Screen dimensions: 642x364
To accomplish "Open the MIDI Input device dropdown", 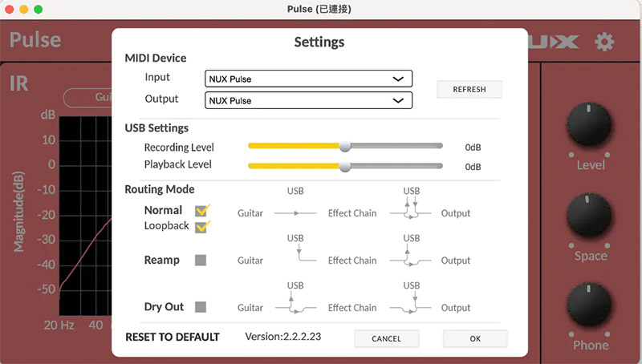I will (308, 79).
